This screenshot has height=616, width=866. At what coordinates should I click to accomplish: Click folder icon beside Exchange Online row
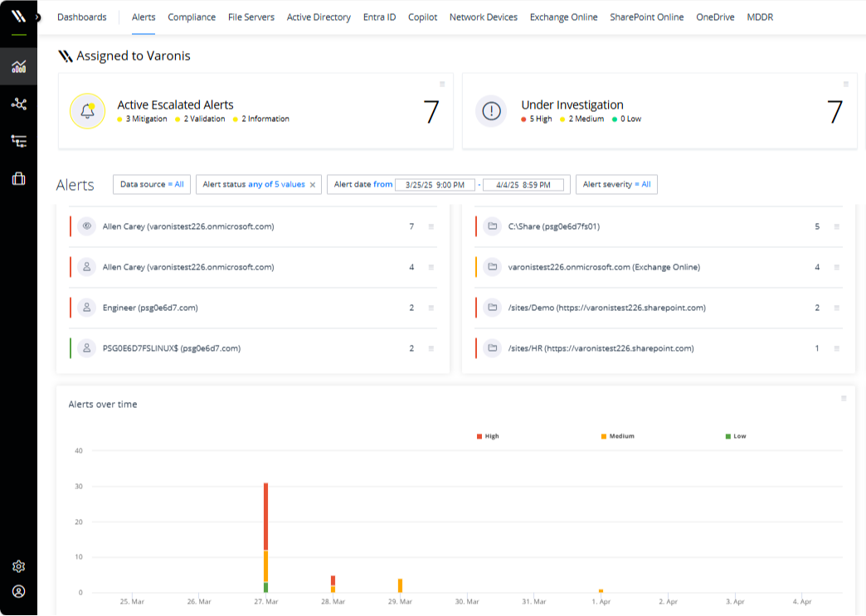pyautogui.click(x=492, y=267)
